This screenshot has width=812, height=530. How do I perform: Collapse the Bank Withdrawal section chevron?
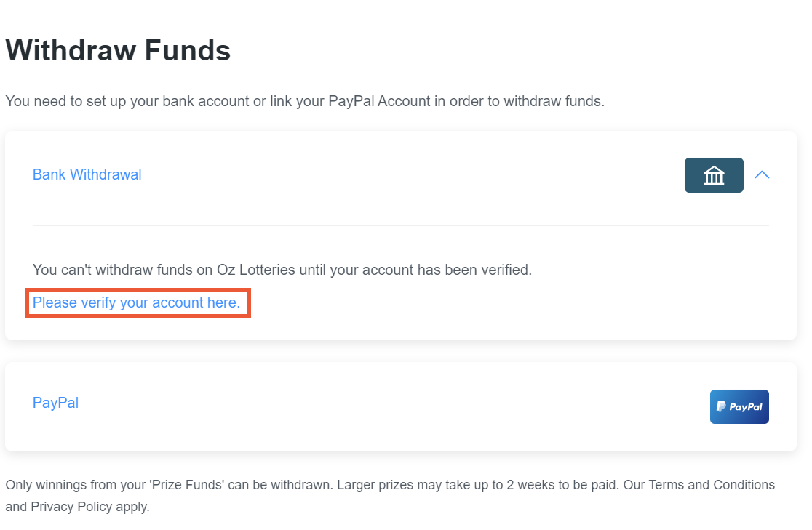[x=762, y=175]
